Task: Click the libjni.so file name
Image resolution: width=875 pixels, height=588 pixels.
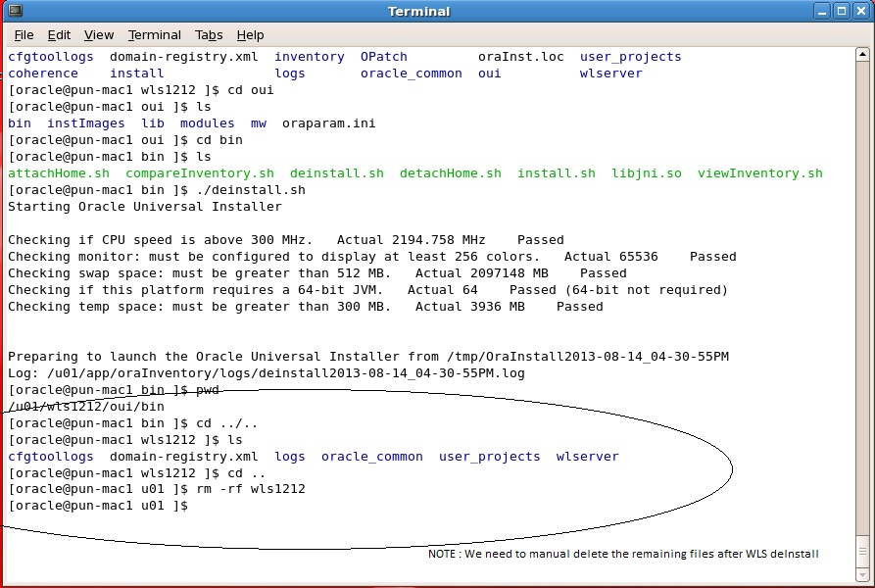Action: coord(646,173)
